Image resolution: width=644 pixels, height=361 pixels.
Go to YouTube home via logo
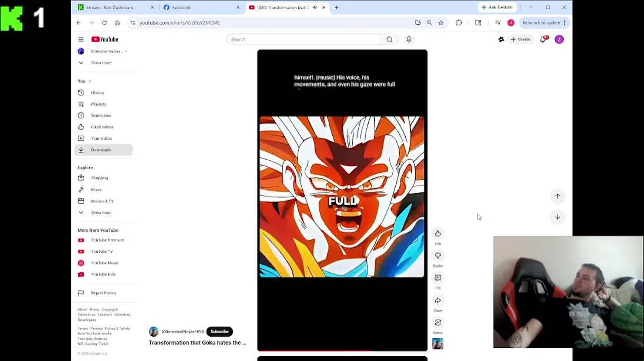pos(105,39)
